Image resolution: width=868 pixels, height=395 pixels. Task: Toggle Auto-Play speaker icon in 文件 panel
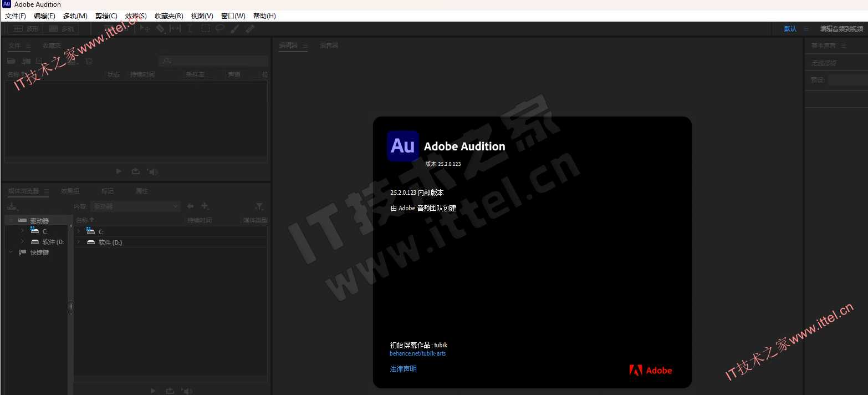[153, 171]
